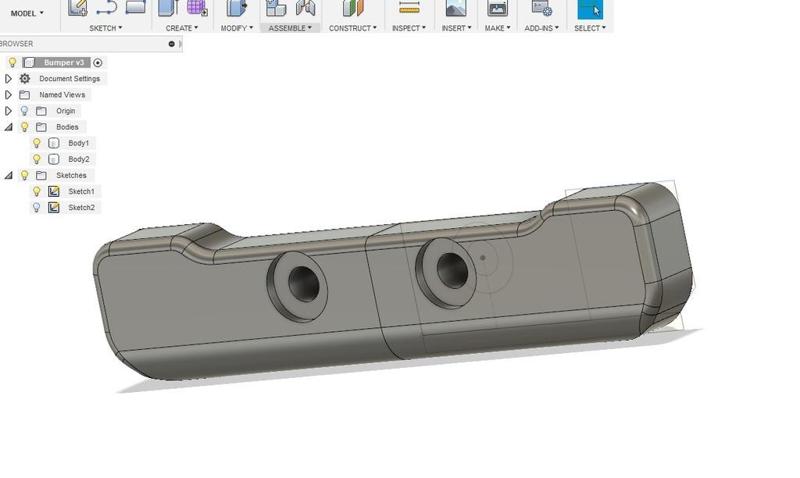Select the Bumper v3 root label
Screen dimensions: 800x478
tap(64, 63)
